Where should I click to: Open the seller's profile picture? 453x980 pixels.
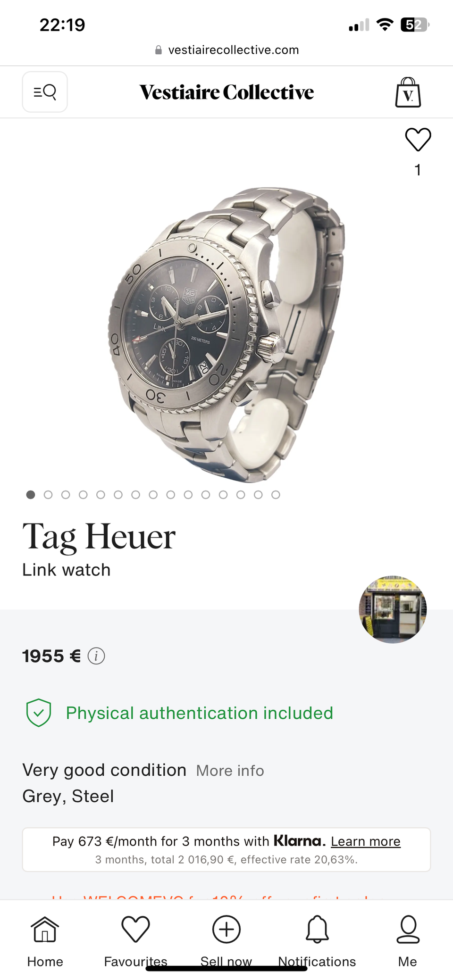(393, 609)
